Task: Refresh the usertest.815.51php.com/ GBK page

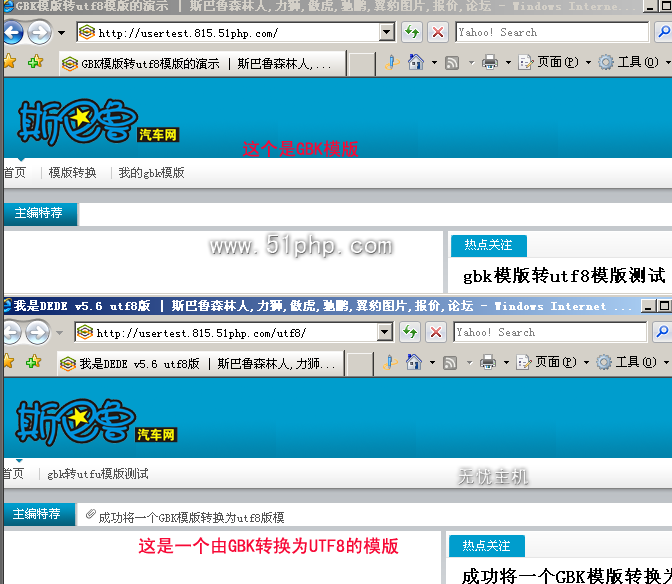Action: (x=412, y=33)
